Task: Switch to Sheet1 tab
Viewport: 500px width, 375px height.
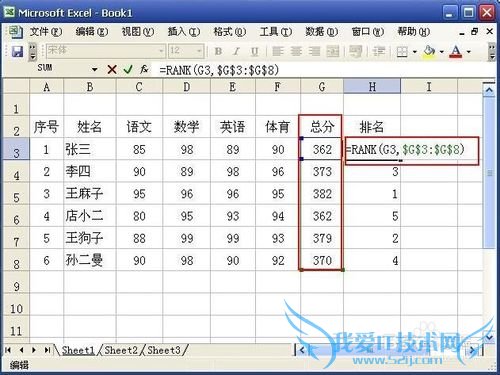Action: (x=78, y=350)
